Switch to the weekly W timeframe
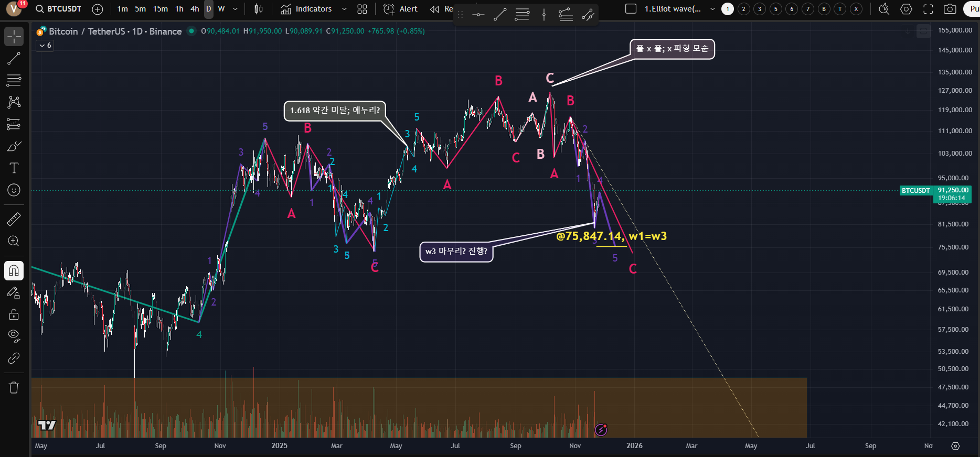The height and width of the screenshot is (457, 980). pos(221,9)
